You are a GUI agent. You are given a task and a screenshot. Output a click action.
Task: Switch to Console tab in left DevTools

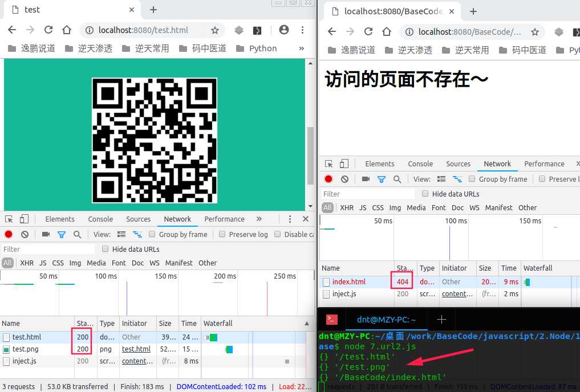point(100,219)
